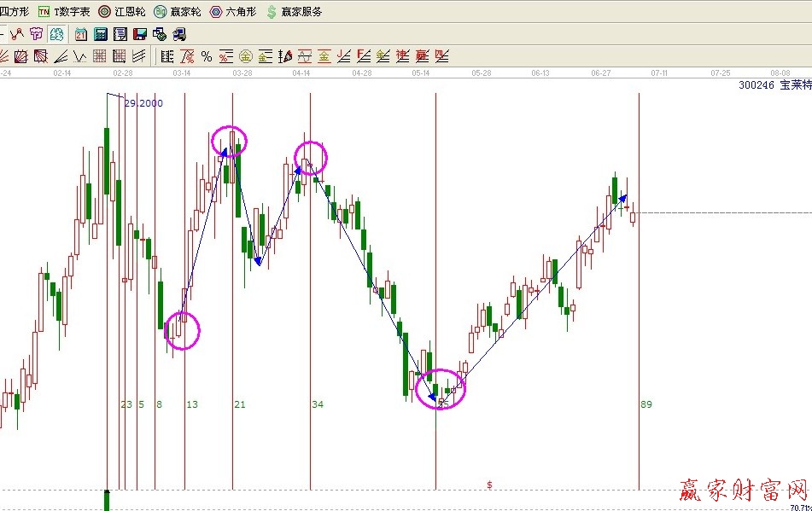Open the calculator tool icon
The height and width of the screenshot is (511, 812).
[101, 34]
